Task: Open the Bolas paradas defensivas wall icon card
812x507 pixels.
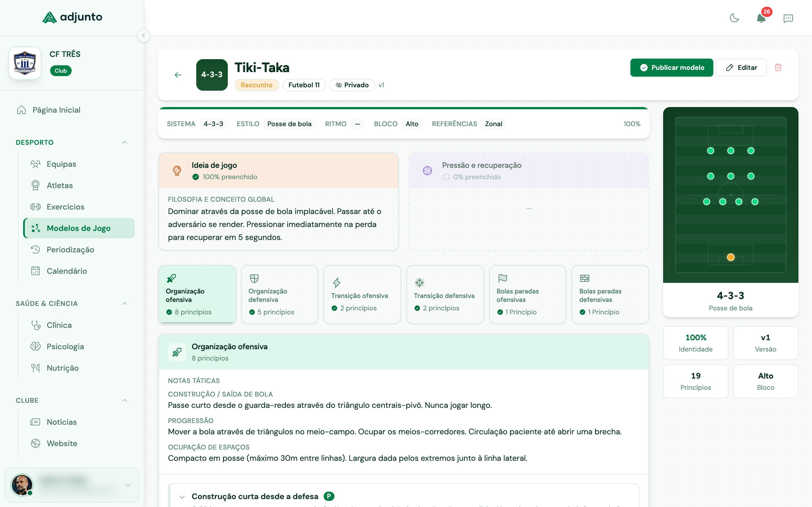Action: click(x=584, y=278)
